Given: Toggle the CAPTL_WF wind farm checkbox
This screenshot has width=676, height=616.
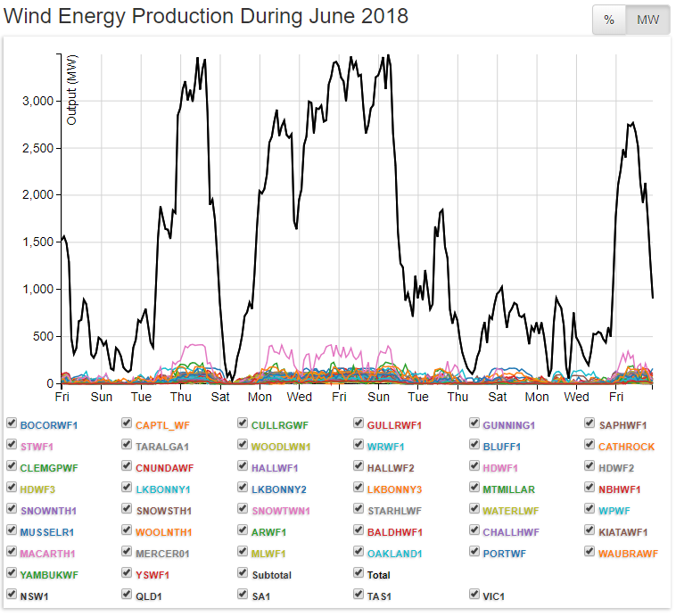Looking at the screenshot, I should click(128, 423).
